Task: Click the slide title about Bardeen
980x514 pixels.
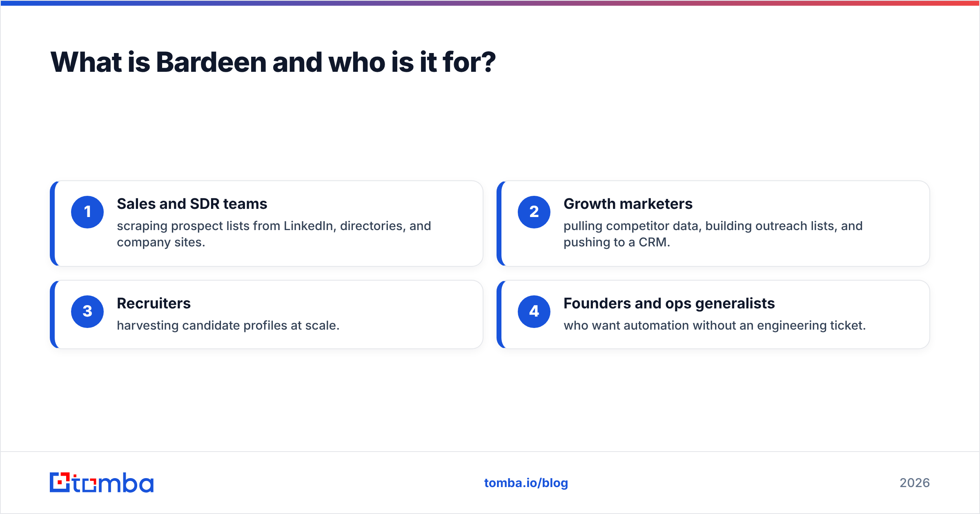Action: point(273,62)
